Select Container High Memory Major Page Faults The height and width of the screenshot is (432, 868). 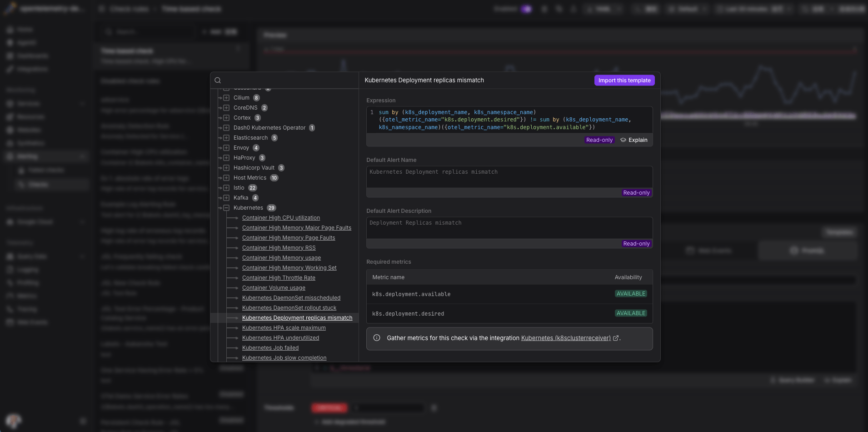pos(297,228)
